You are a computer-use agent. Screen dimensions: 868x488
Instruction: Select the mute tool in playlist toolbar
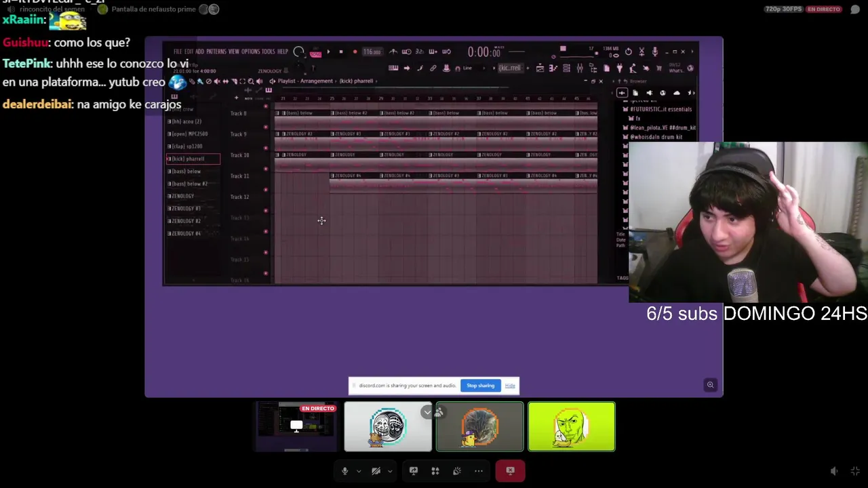point(217,81)
